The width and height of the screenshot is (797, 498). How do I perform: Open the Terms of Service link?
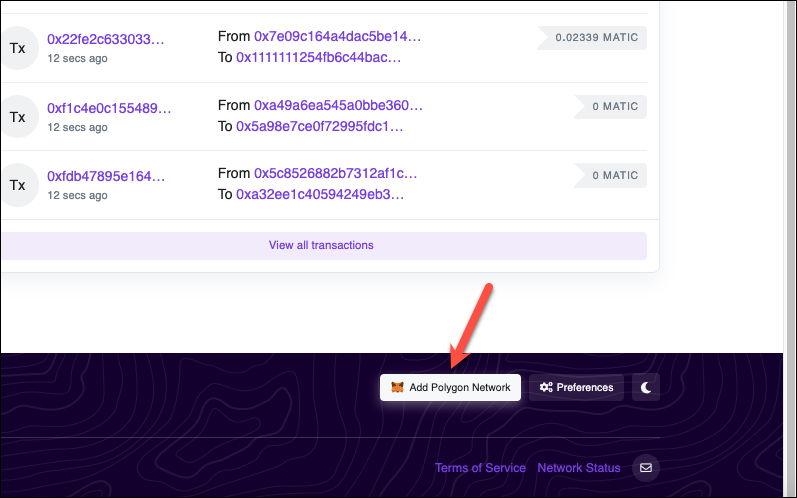[480, 468]
